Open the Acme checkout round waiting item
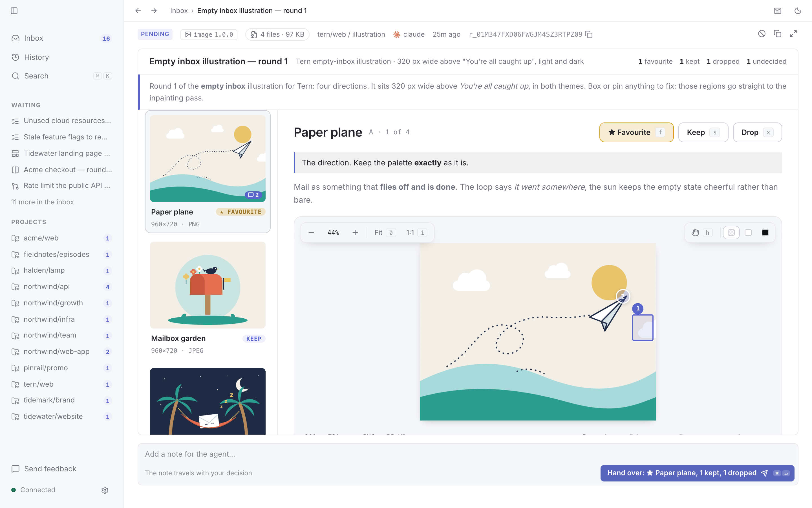Screen dimensions: 812x508 click(x=62, y=170)
